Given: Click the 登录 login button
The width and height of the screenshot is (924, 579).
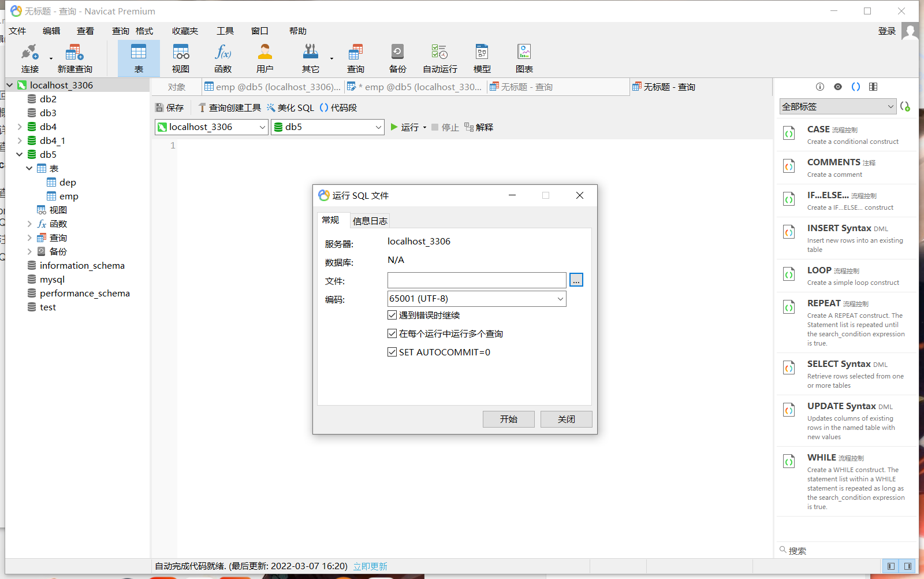Looking at the screenshot, I should tap(887, 31).
